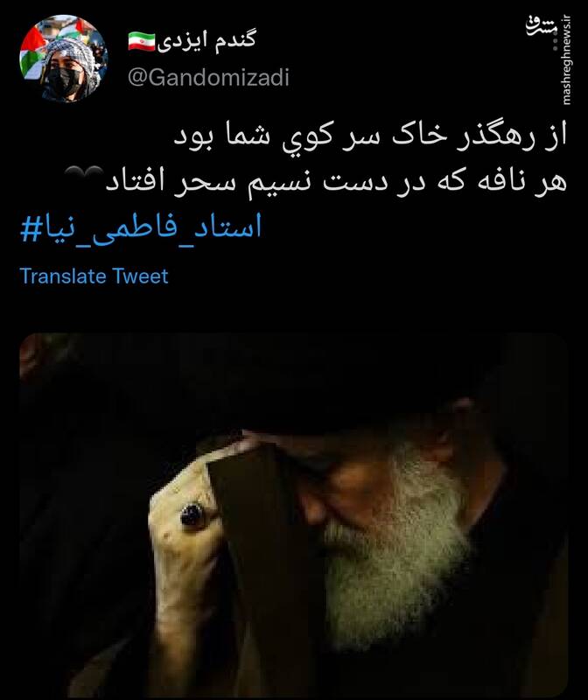Open the display name گندم ایزدی
This screenshot has height=700, width=588.
point(206,41)
